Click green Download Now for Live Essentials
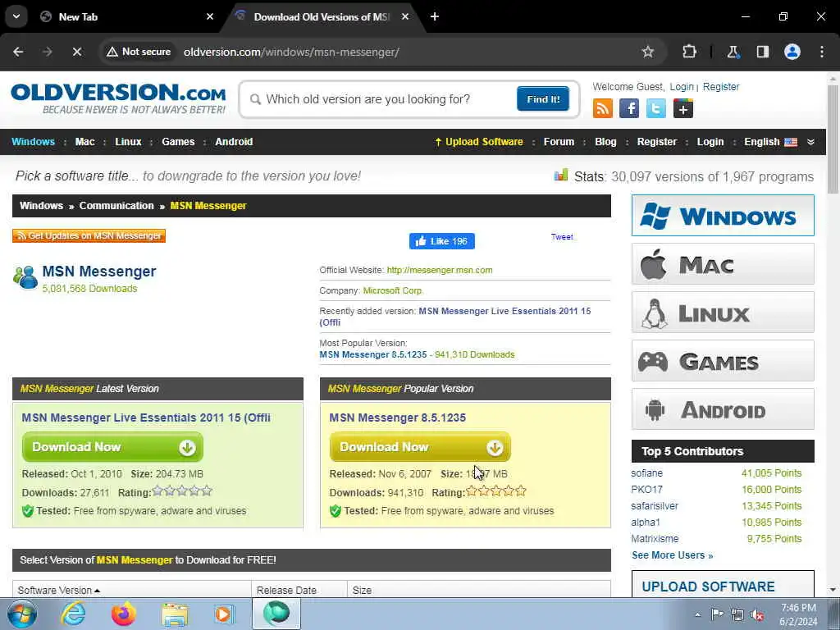The image size is (840, 630). tap(112, 447)
